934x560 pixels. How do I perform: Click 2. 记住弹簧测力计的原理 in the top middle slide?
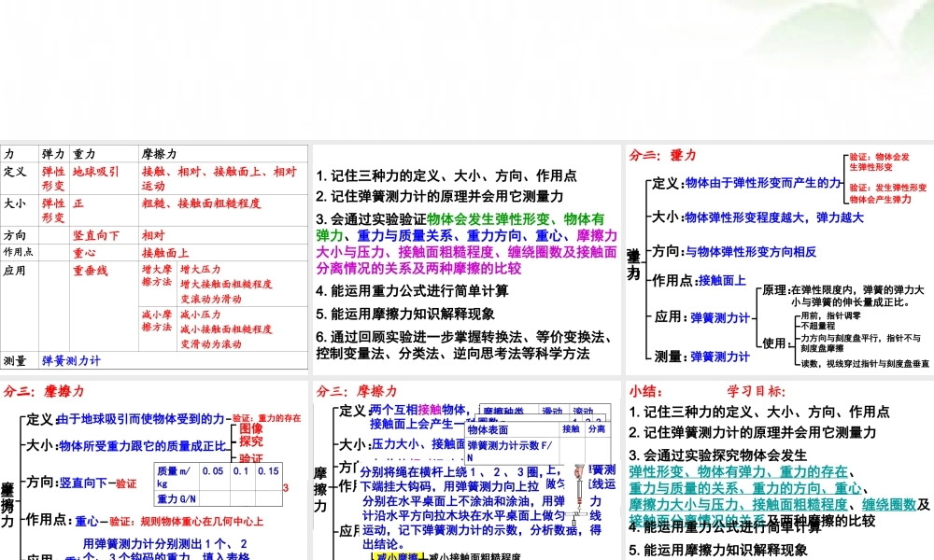point(440,196)
